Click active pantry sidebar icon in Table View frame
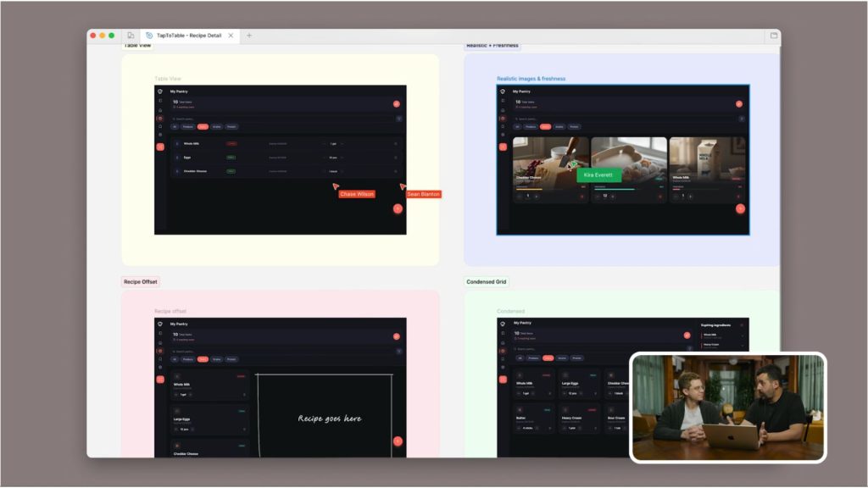 click(160, 119)
